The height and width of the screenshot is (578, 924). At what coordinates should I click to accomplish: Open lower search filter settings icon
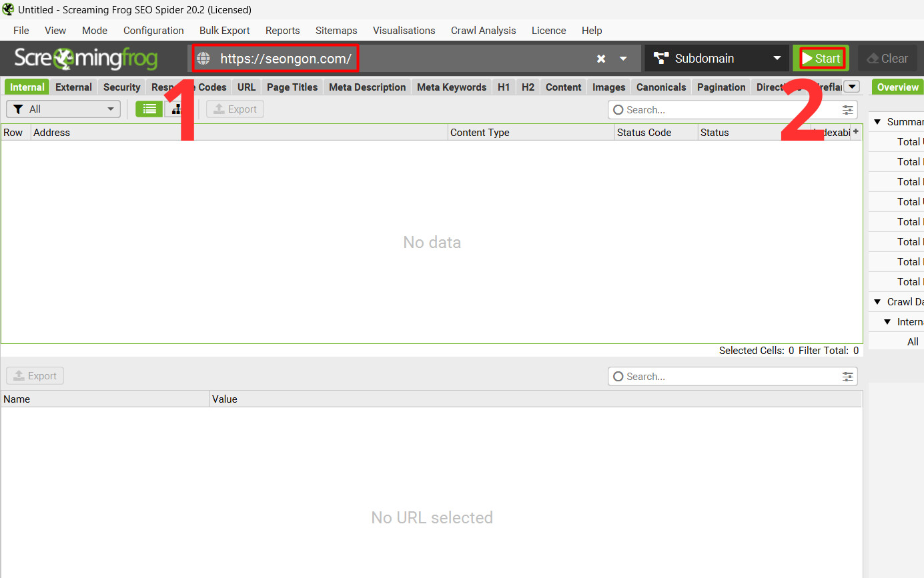tap(848, 377)
